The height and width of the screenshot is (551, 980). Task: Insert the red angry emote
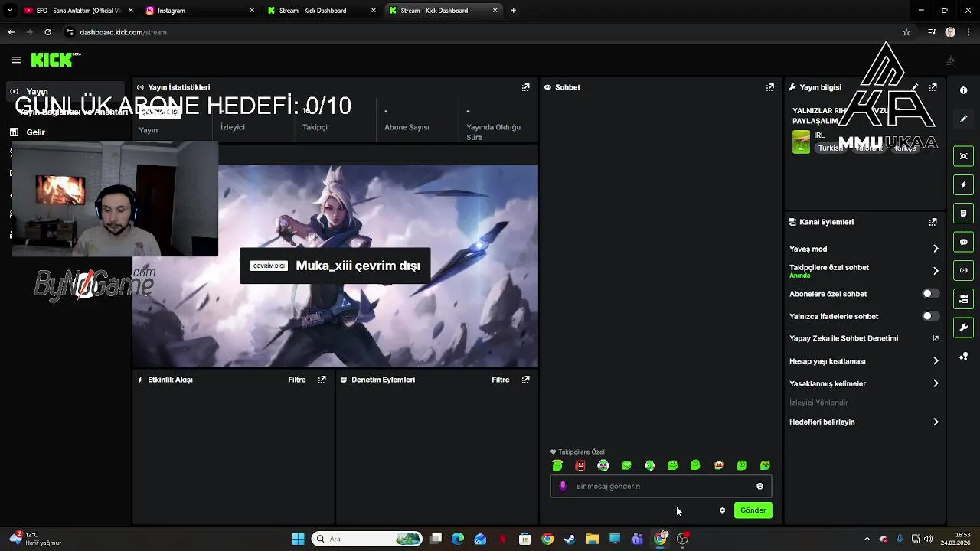pos(580,465)
